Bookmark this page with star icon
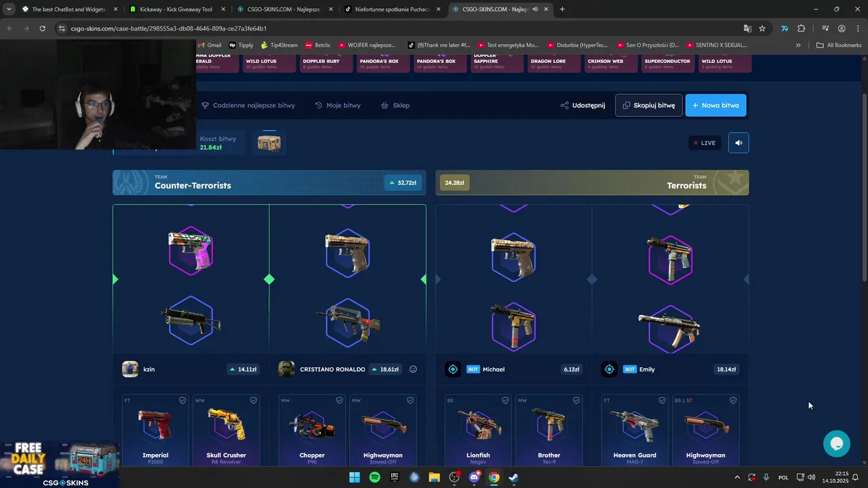The image size is (868, 488). coord(762,28)
